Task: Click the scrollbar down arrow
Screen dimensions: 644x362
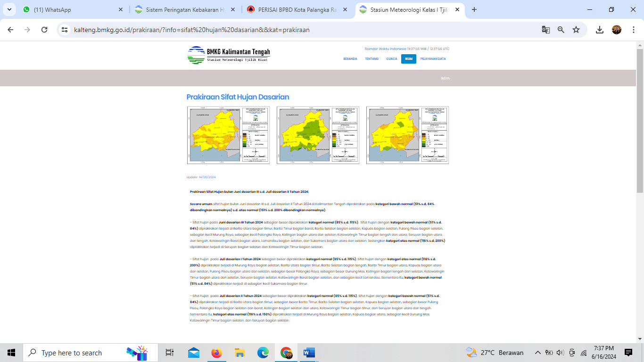Action: tap(640, 339)
